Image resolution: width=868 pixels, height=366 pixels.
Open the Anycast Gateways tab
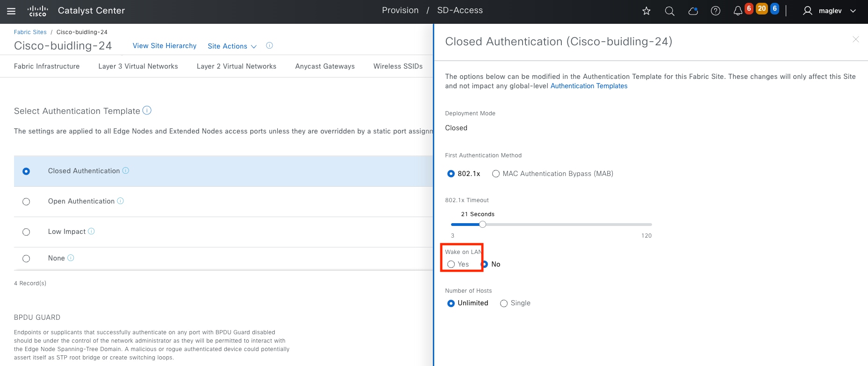pyautogui.click(x=325, y=66)
